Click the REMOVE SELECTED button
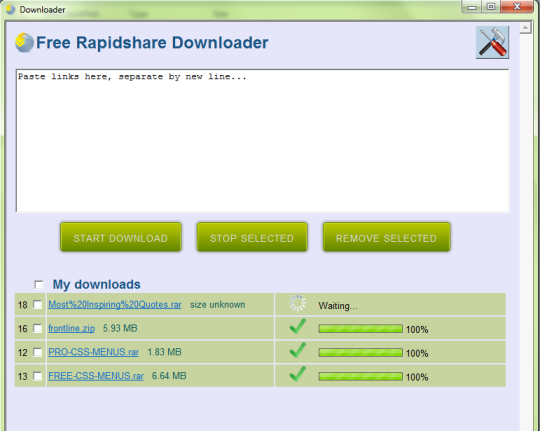The width and height of the screenshot is (540, 431). (x=386, y=237)
